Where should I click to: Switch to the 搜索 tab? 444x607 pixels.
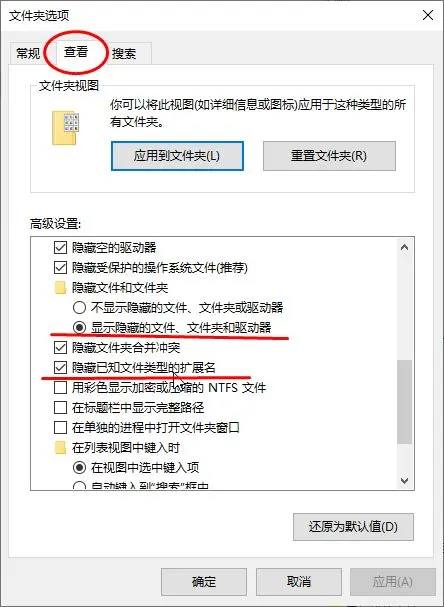(x=124, y=53)
